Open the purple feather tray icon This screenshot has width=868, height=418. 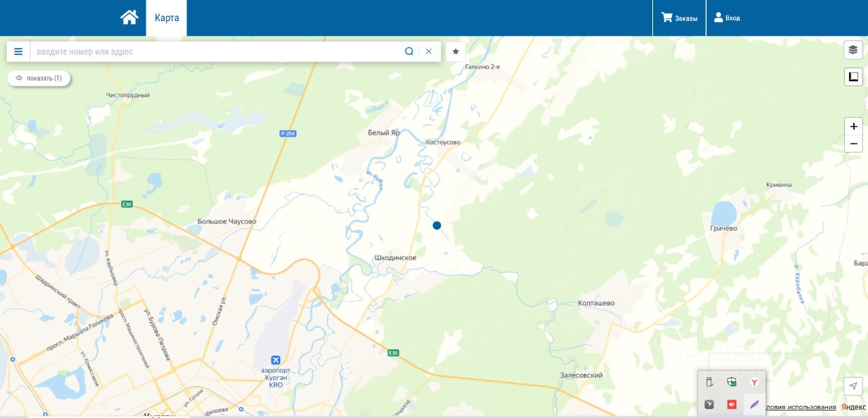754,404
